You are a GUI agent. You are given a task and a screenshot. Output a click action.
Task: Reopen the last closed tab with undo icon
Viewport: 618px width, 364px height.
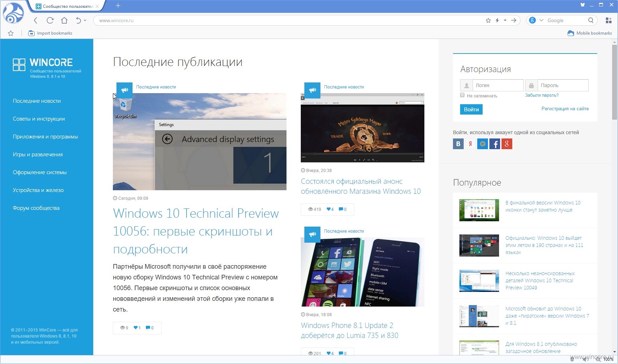78,20
